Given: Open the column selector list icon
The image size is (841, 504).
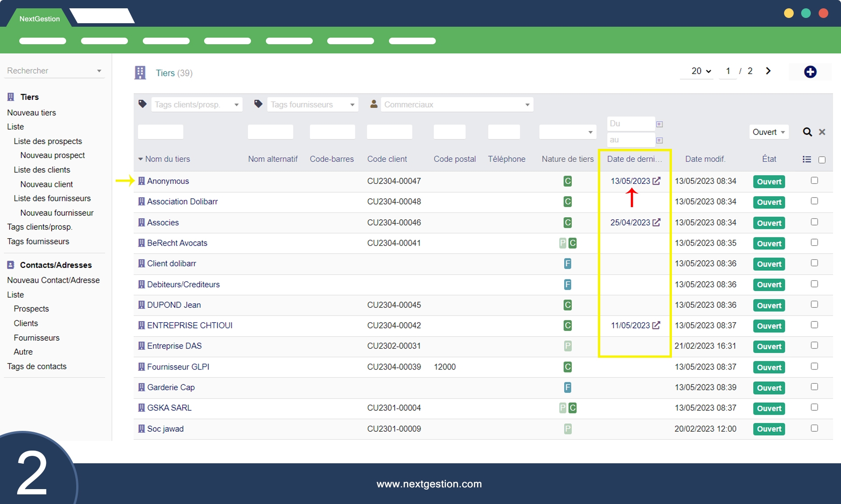Looking at the screenshot, I should click(806, 159).
